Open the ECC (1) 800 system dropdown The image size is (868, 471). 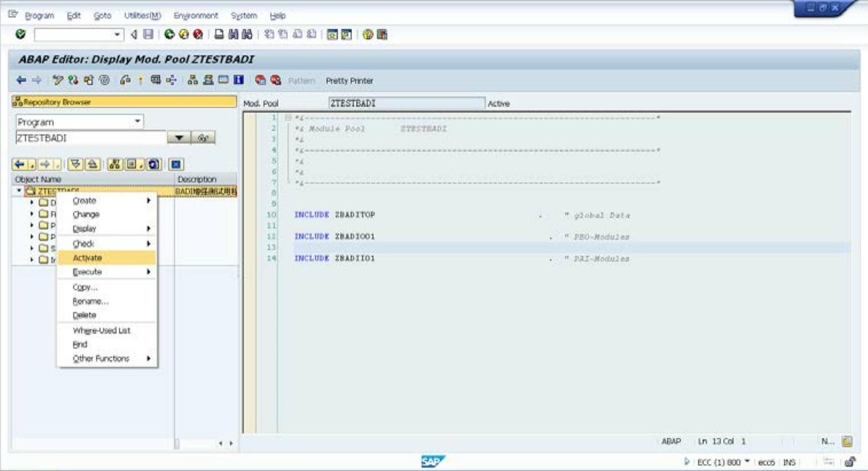click(x=747, y=462)
